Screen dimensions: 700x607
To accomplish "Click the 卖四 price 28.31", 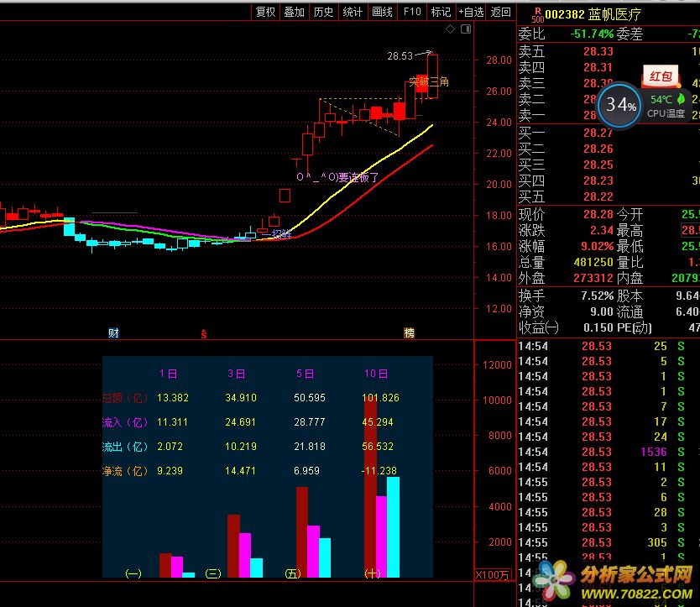I will [598, 67].
